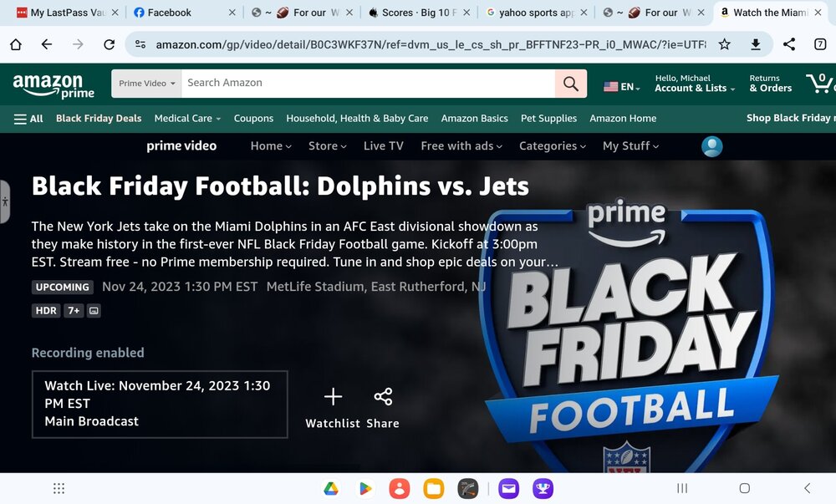Viewport: 836px width, 504px height.
Task: Click the Search Amazon input field
Action: [x=368, y=84]
